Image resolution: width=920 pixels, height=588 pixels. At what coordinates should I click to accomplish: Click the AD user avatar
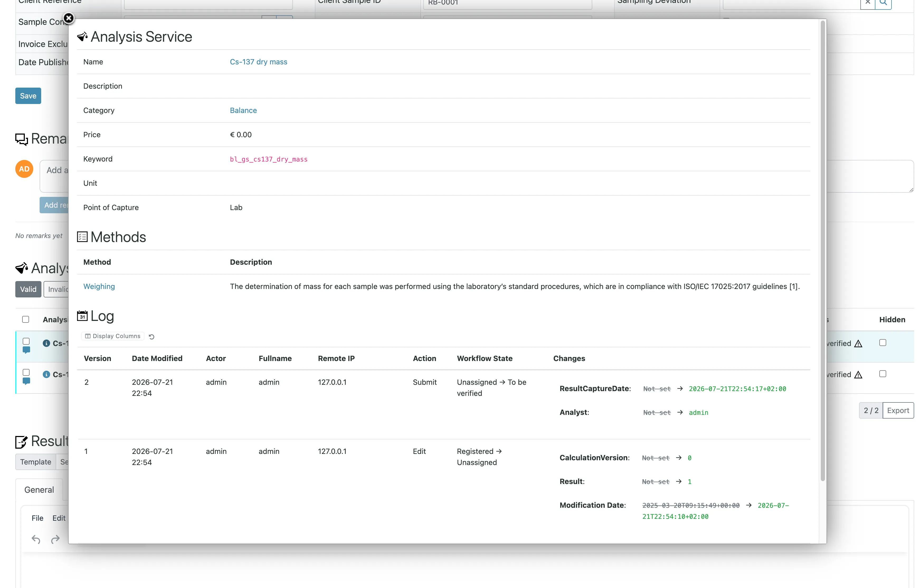(x=24, y=169)
